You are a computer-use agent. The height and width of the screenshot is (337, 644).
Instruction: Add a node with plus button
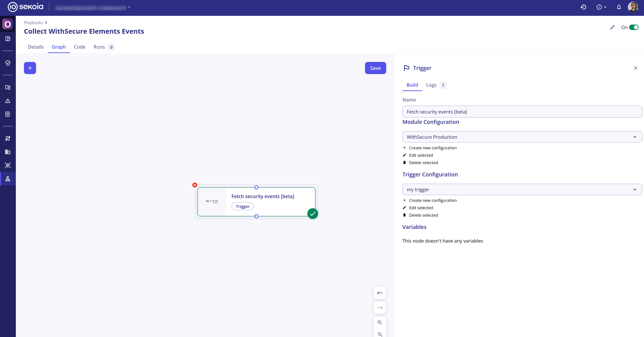click(30, 68)
